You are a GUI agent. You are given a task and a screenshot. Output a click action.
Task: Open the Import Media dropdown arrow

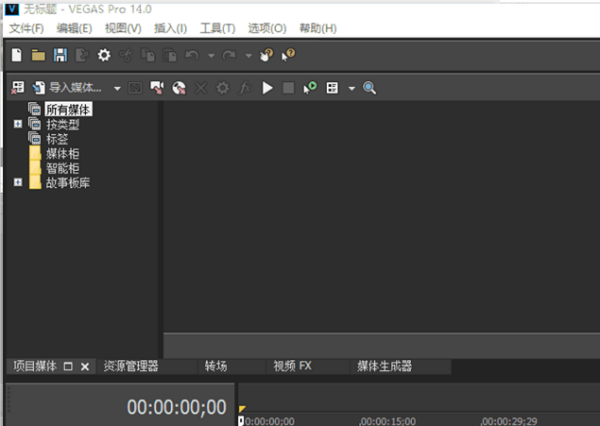117,88
